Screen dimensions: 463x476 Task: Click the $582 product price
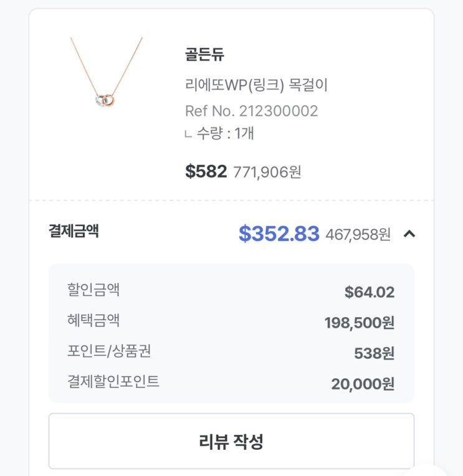[206, 171]
